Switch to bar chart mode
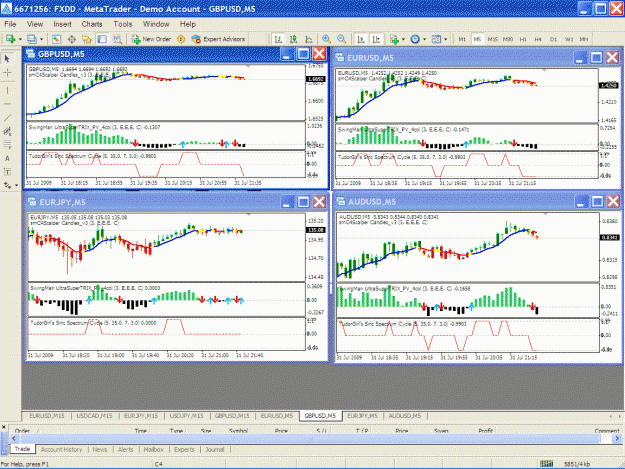The width and height of the screenshot is (625, 469). pos(278,39)
